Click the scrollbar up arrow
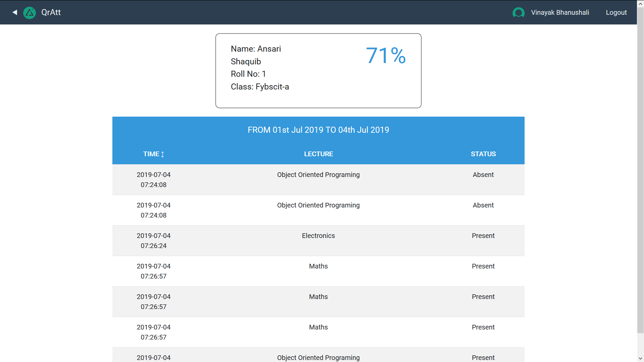The height and width of the screenshot is (362, 644). click(640, 3)
